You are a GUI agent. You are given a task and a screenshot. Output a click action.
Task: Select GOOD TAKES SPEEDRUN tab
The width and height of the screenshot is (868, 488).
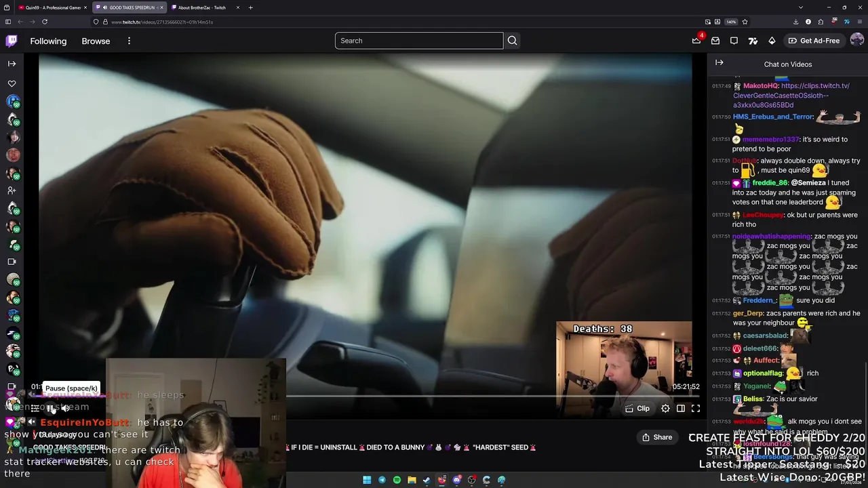[129, 7]
